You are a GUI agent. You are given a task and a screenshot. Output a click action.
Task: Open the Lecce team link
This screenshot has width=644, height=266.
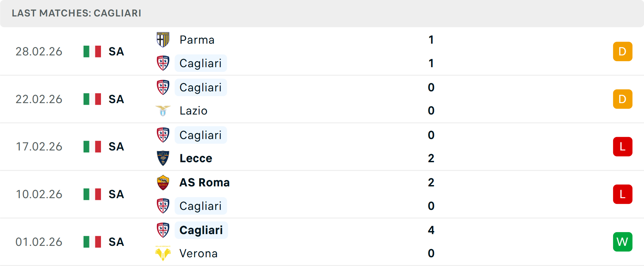[x=196, y=158]
